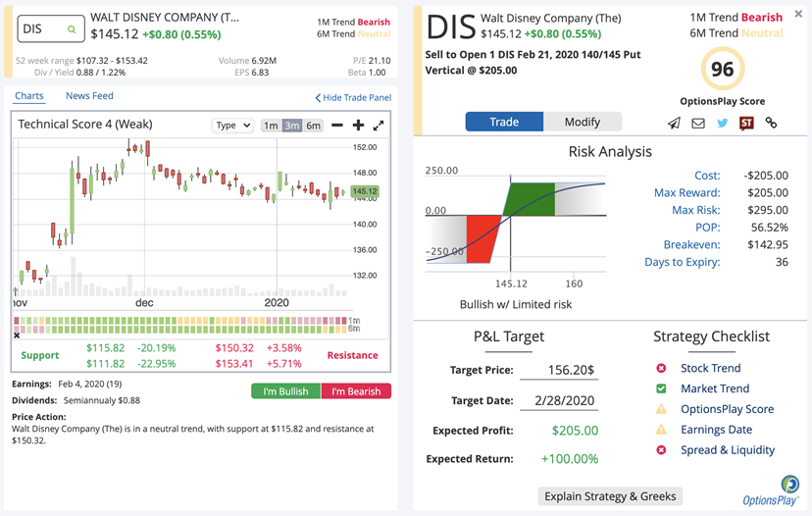The image size is (812, 516).
Task: Click Expected Return value +100.00%
Action: (570, 459)
